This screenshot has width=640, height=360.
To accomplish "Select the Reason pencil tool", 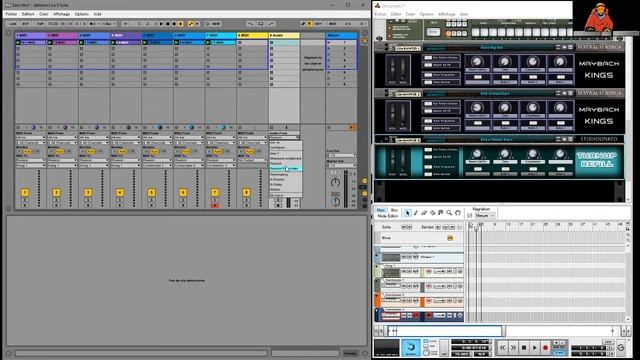I will coord(416,213).
